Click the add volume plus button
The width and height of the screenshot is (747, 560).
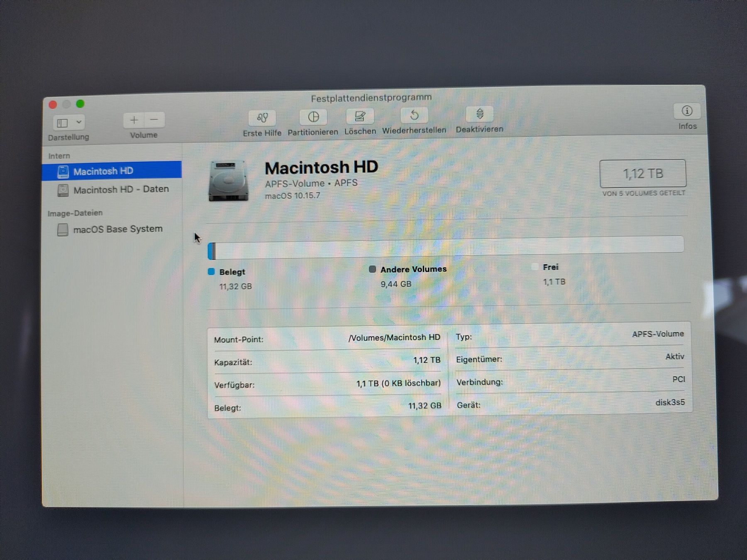pos(134,120)
